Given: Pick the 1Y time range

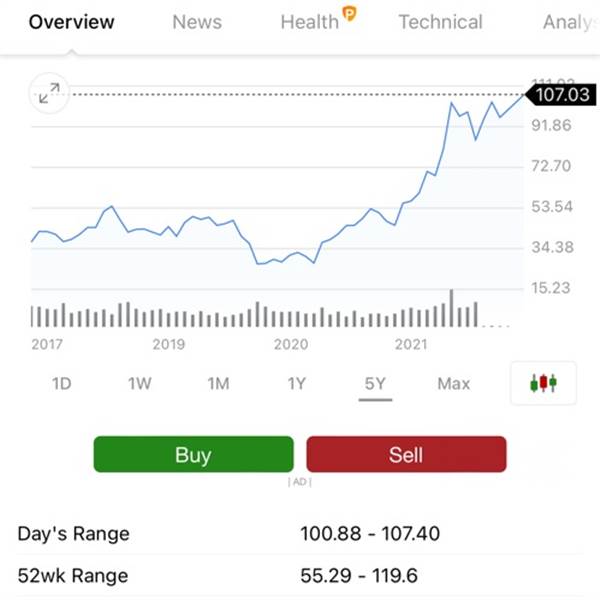Looking at the screenshot, I should [297, 383].
